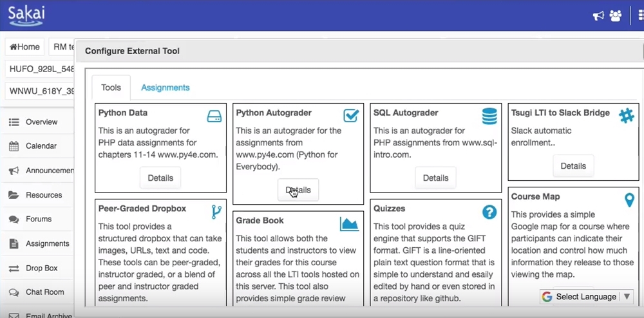Switch to the Tools tab
Image resolution: width=644 pixels, height=318 pixels.
(x=111, y=88)
